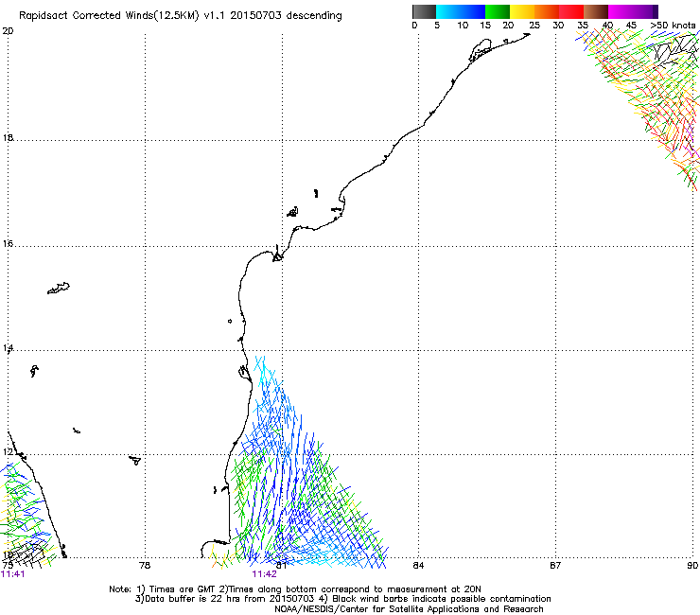The image size is (700, 615).
Task: Click the longitude axis label '90'
Action: click(x=692, y=566)
